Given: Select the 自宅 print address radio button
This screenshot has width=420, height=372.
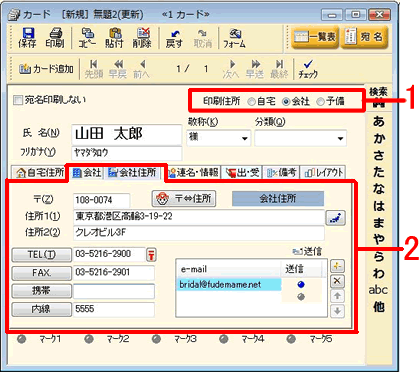Looking at the screenshot, I should click(x=252, y=102).
